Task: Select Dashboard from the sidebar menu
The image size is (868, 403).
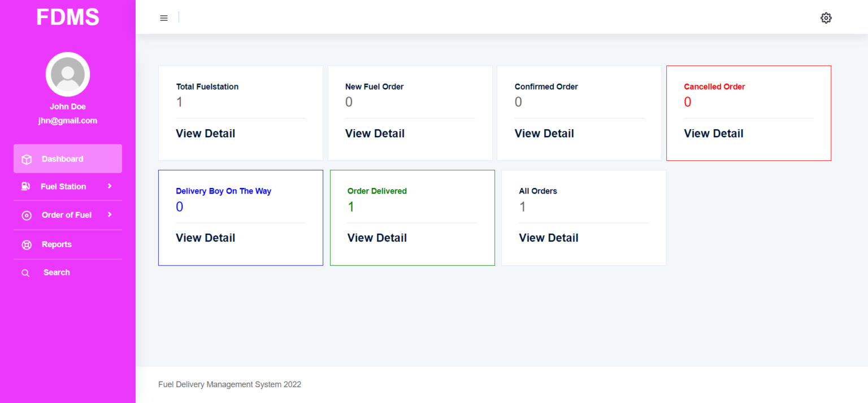Action: 62,159
